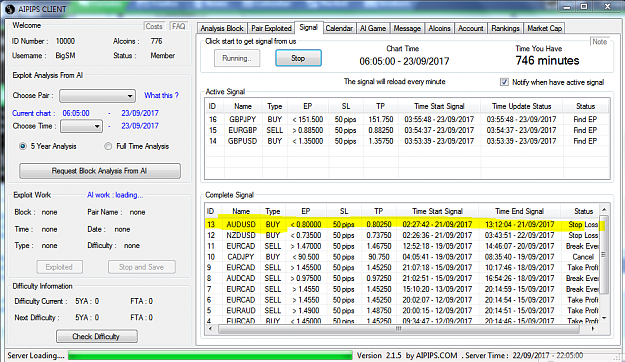Screen dimensions: 625x362
Task: Click the Complete Signal horizontal scrollbar thumb
Action: click(399, 329)
